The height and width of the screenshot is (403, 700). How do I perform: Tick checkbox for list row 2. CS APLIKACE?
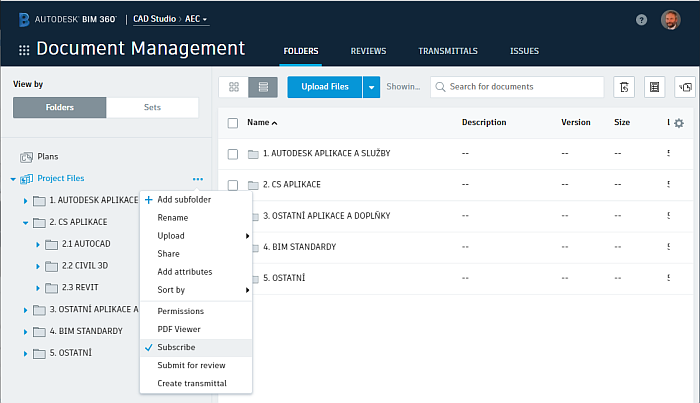pyautogui.click(x=233, y=185)
